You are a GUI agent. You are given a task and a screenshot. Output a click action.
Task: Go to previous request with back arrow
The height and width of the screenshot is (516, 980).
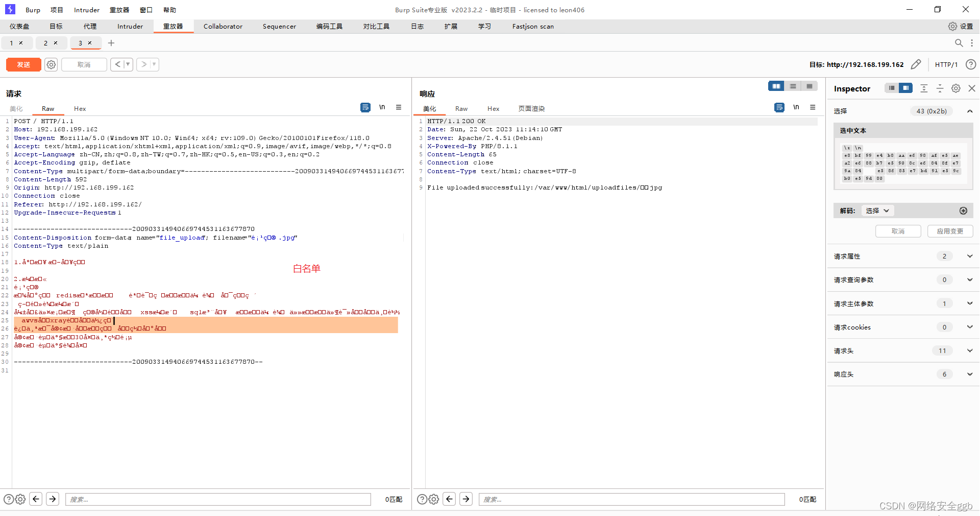118,64
